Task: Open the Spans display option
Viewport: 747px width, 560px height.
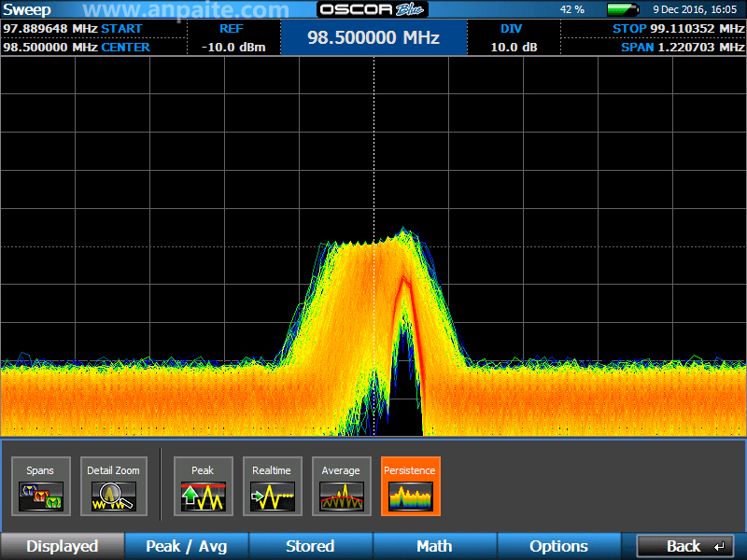Action: click(x=40, y=486)
